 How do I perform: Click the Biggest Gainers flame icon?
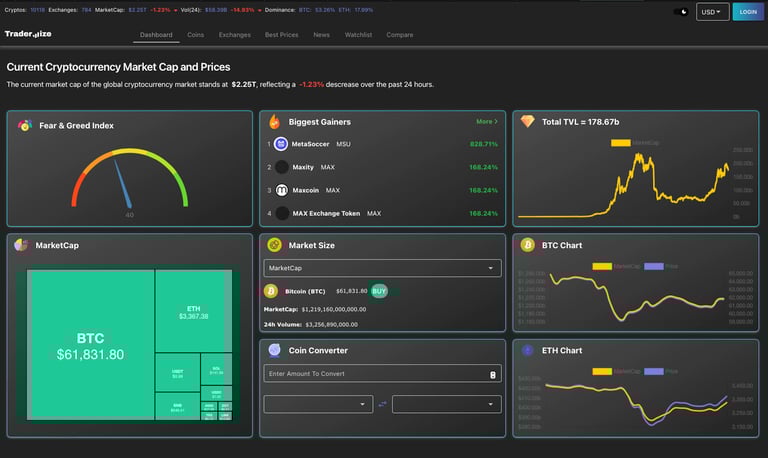point(275,121)
